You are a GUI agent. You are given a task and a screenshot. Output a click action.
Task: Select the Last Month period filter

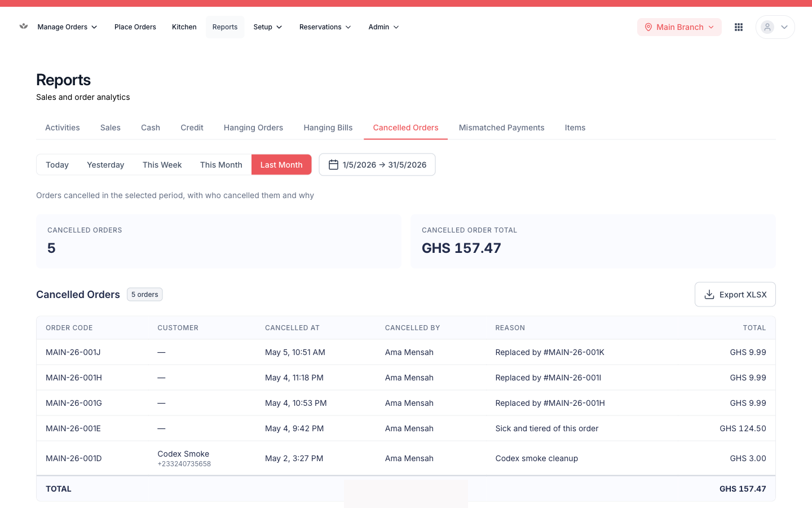[281, 165]
